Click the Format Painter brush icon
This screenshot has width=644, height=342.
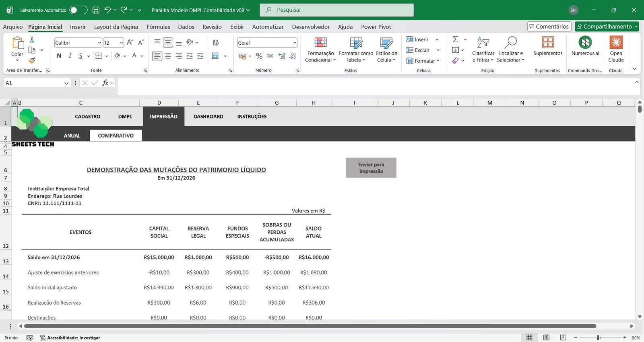coord(32,60)
